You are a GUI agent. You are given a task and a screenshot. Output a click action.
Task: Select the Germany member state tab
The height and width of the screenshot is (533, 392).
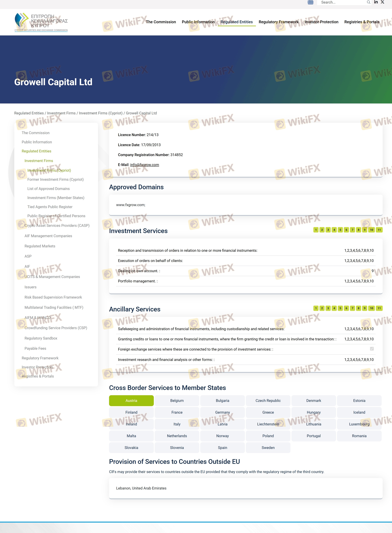(x=222, y=412)
